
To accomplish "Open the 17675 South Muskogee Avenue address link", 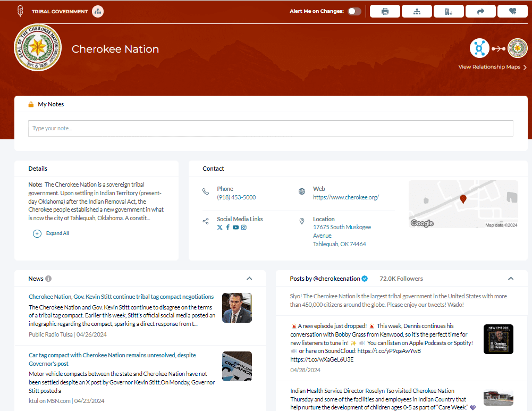I will [342, 236].
